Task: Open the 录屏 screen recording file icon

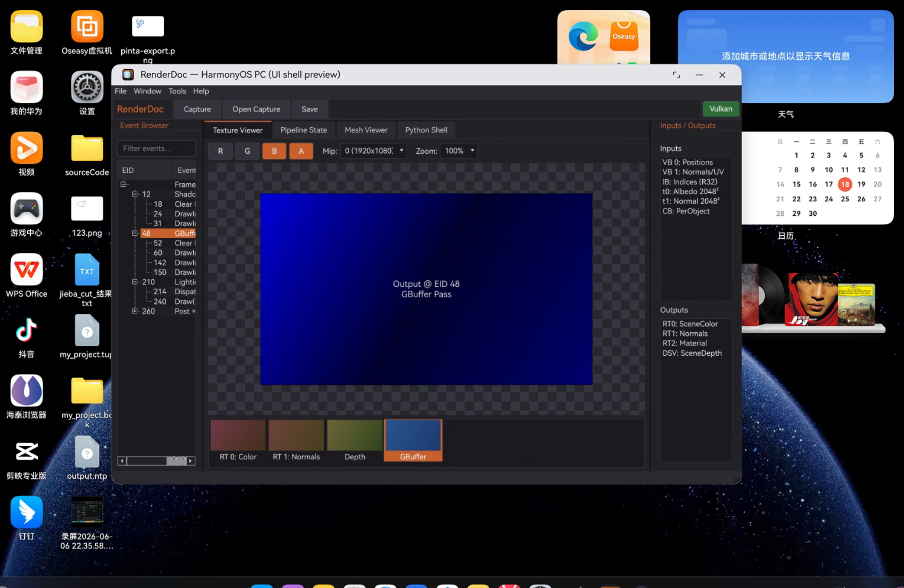Action: tap(87, 512)
